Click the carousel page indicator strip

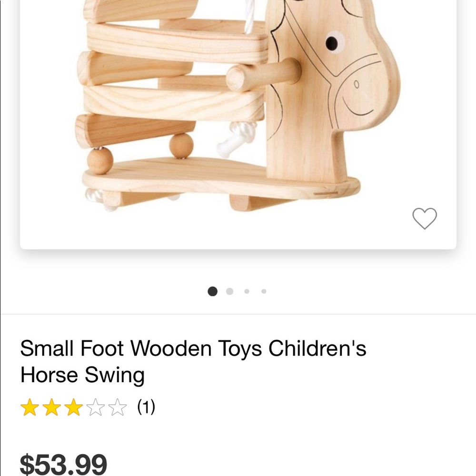tap(238, 291)
